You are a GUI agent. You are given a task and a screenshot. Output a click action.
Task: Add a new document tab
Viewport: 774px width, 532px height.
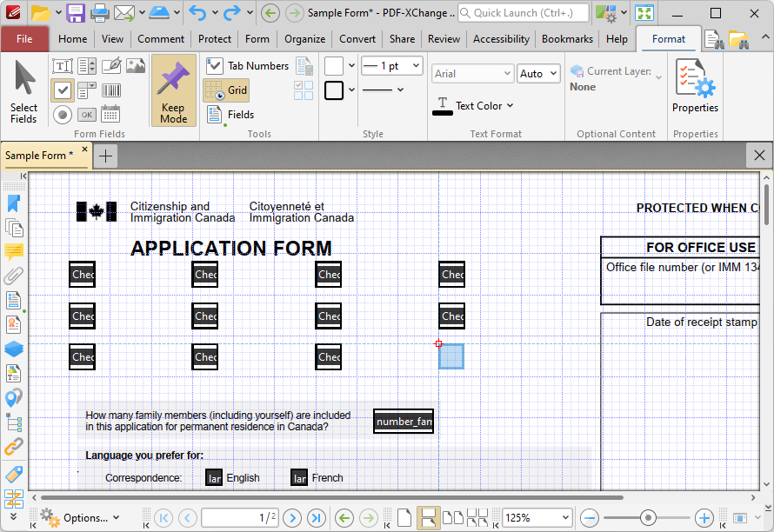click(105, 156)
